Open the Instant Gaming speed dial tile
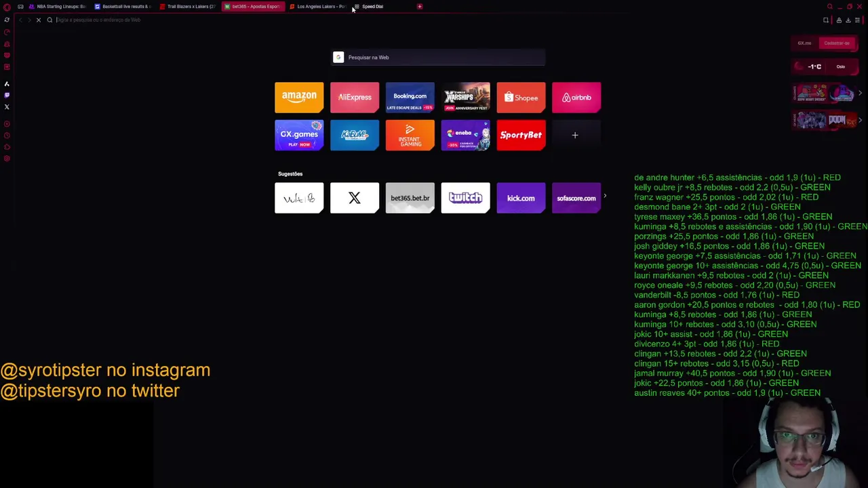Viewport: 868px width, 488px height. (410, 135)
